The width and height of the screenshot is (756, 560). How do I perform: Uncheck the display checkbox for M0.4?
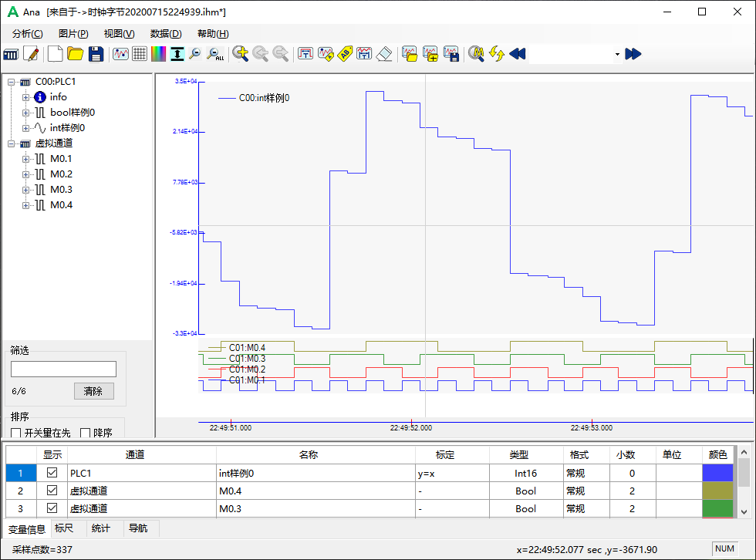pos(51,491)
